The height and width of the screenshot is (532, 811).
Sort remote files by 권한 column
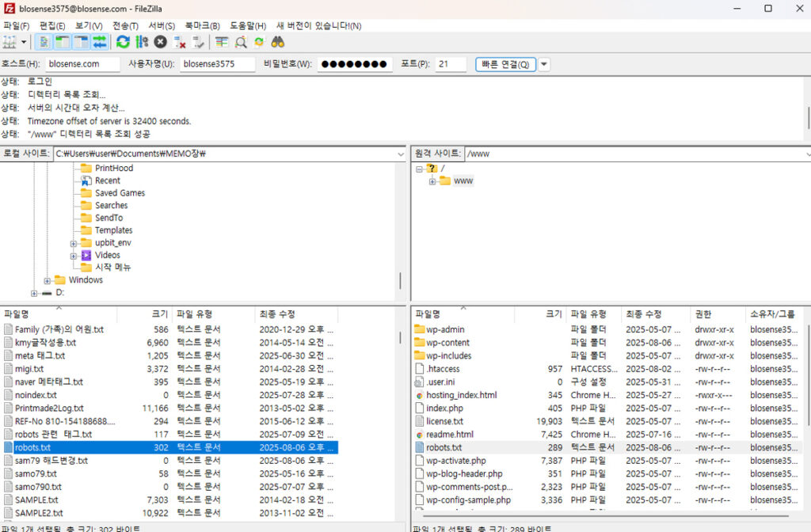point(718,314)
